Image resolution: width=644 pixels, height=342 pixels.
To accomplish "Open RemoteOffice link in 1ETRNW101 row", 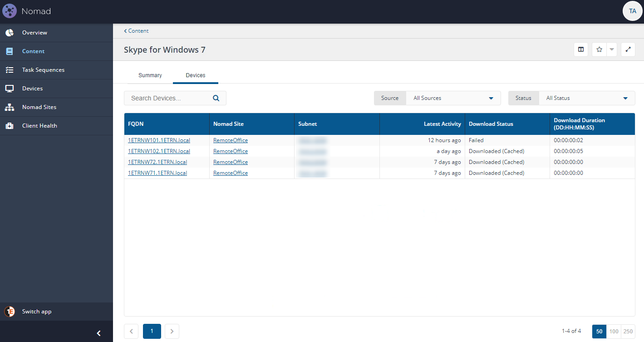I will 231,140.
